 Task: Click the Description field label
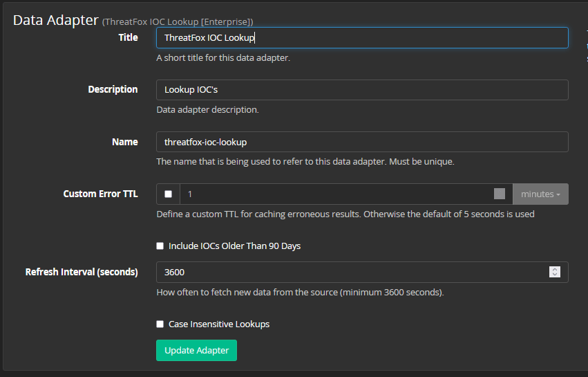[x=113, y=89]
